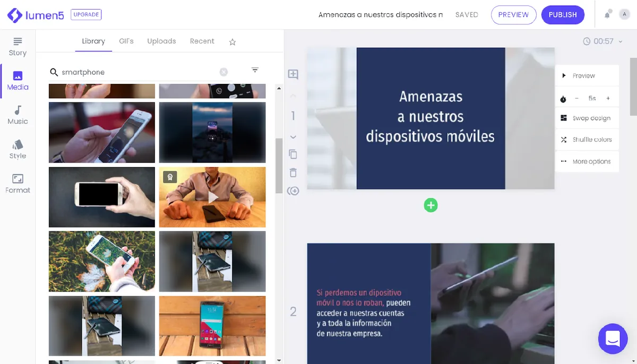Image resolution: width=637 pixels, height=364 pixels.
Task: Click the SAVED status label
Action: tap(467, 15)
